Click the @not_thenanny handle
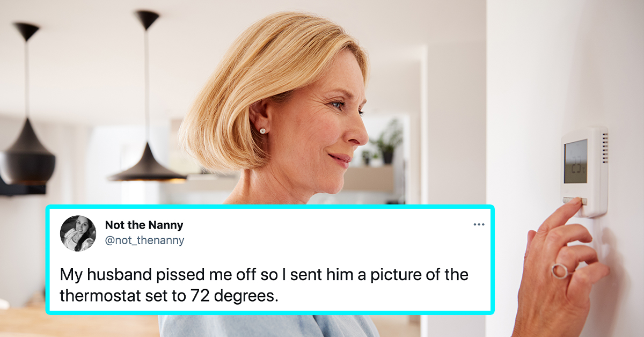The image size is (644, 337). coord(144,240)
